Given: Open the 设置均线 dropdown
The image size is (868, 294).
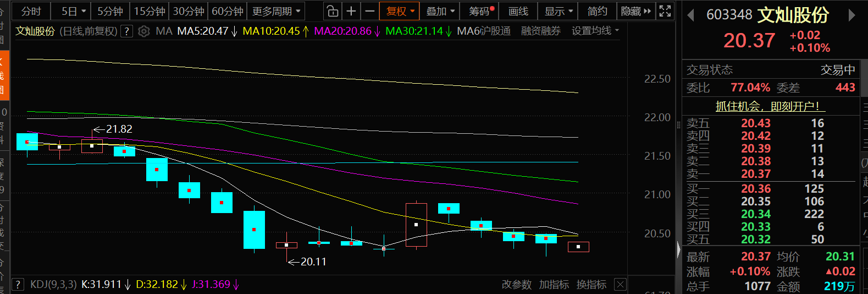Looking at the screenshot, I should tap(595, 31).
